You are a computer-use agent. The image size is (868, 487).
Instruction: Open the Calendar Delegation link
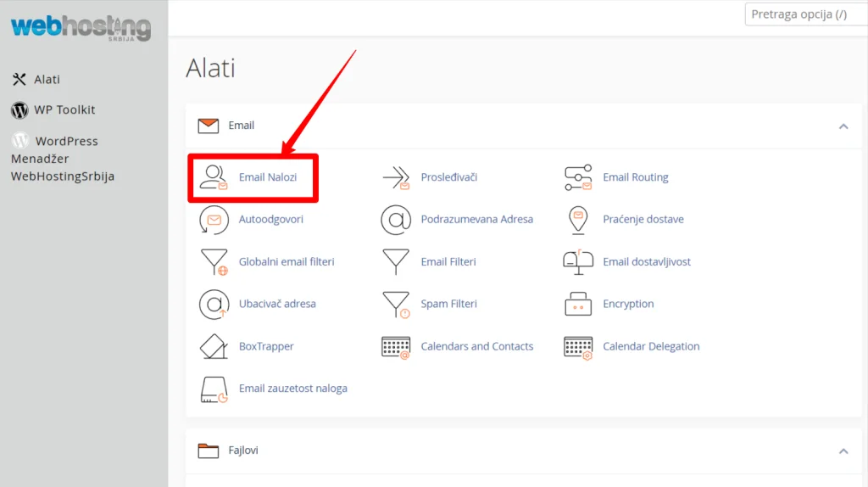tap(651, 347)
